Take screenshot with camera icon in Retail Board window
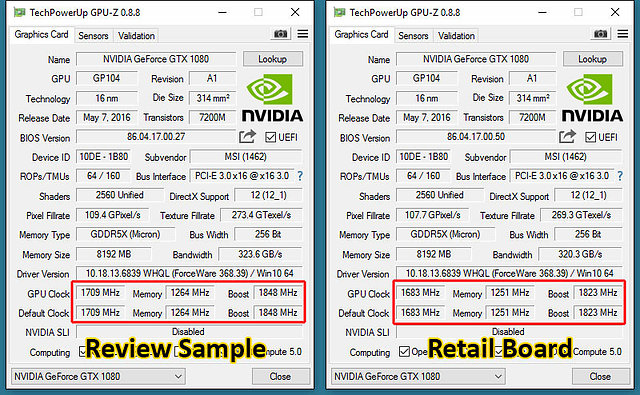Image resolution: width=640 pixels, height=395 pixels. 600,34
